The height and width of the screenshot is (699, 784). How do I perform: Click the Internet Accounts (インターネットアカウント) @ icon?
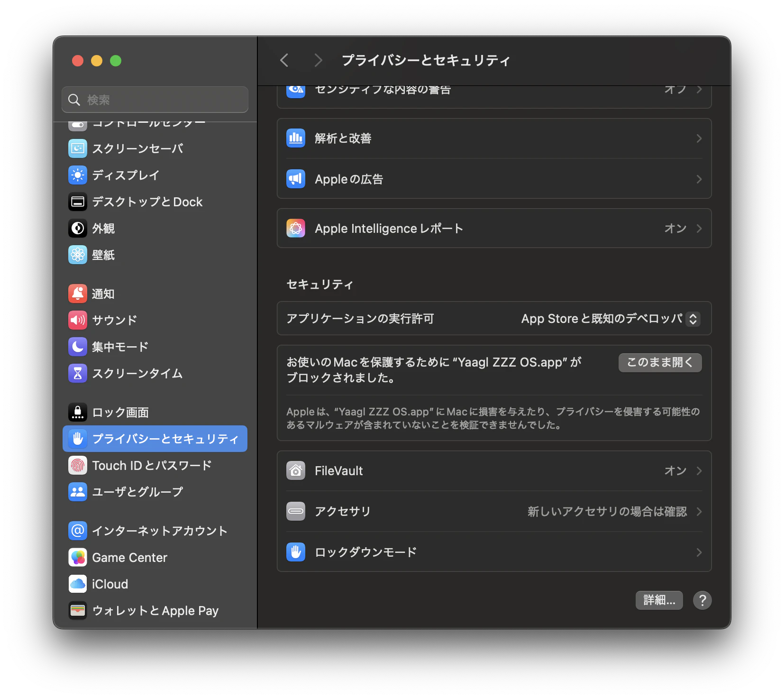pos(78,531)
